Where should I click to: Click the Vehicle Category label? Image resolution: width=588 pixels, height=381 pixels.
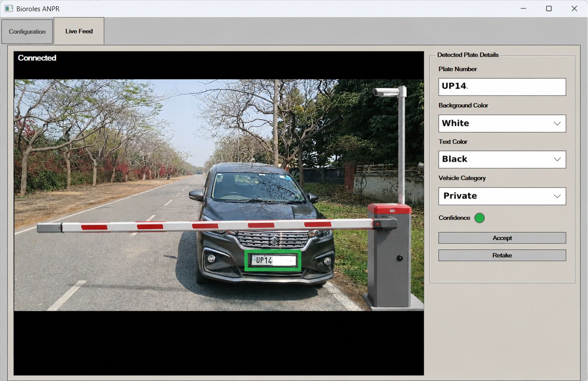(x=462, y=178)
